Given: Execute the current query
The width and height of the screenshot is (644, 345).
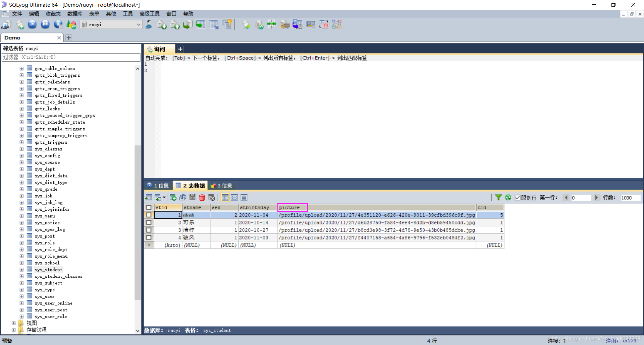Looking at the screenshot, I should tap(32, 24).
